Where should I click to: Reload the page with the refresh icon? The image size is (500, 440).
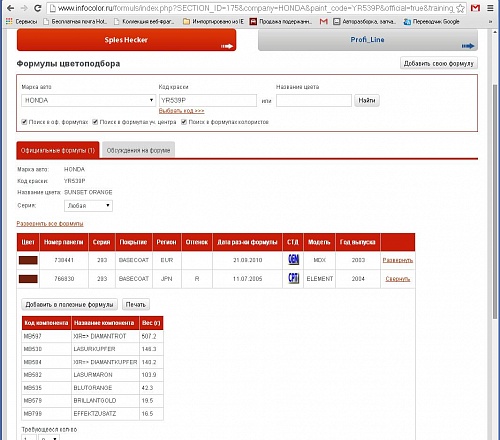(x=38, y=8)
